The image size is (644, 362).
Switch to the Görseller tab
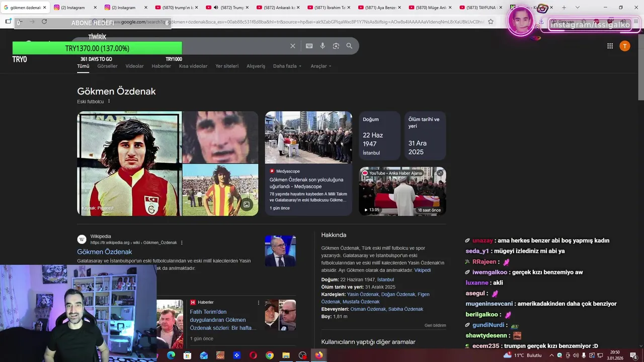tap(107, 66)
